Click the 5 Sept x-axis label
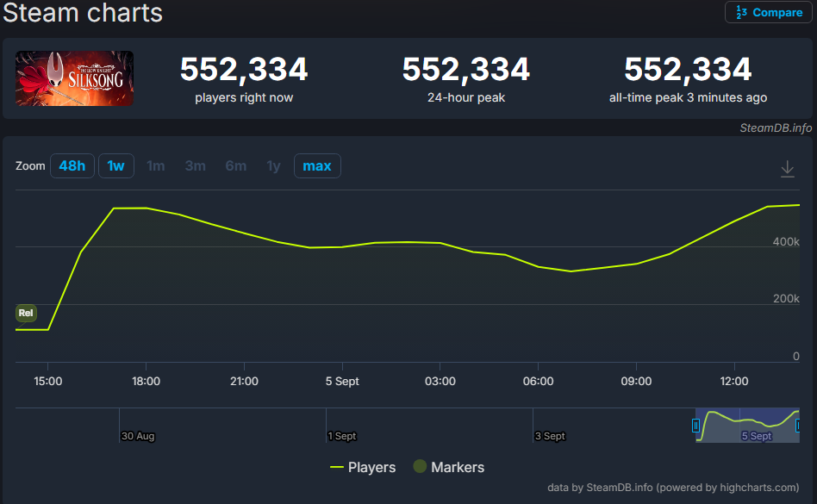Viewport: 817px width, 504px height. [x=342, y=381]
